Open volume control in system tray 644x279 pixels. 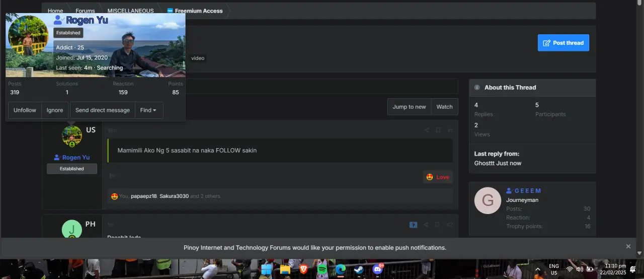click(580, 269)
